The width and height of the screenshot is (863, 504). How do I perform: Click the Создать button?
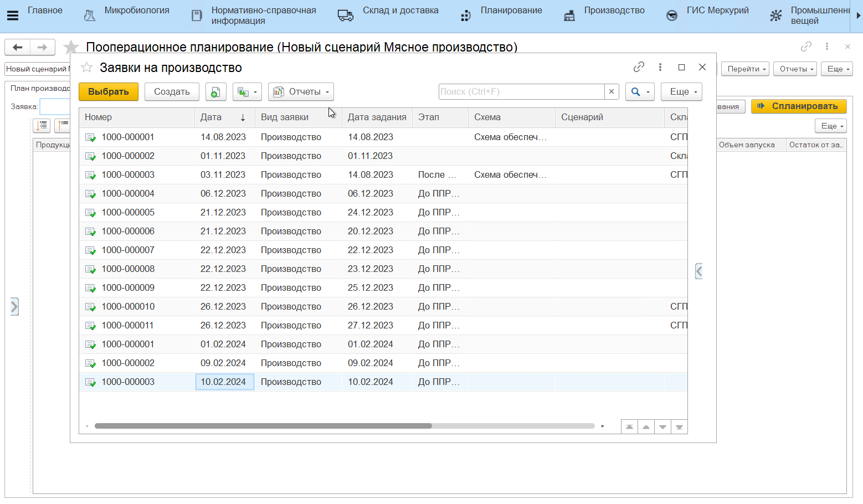172,92
